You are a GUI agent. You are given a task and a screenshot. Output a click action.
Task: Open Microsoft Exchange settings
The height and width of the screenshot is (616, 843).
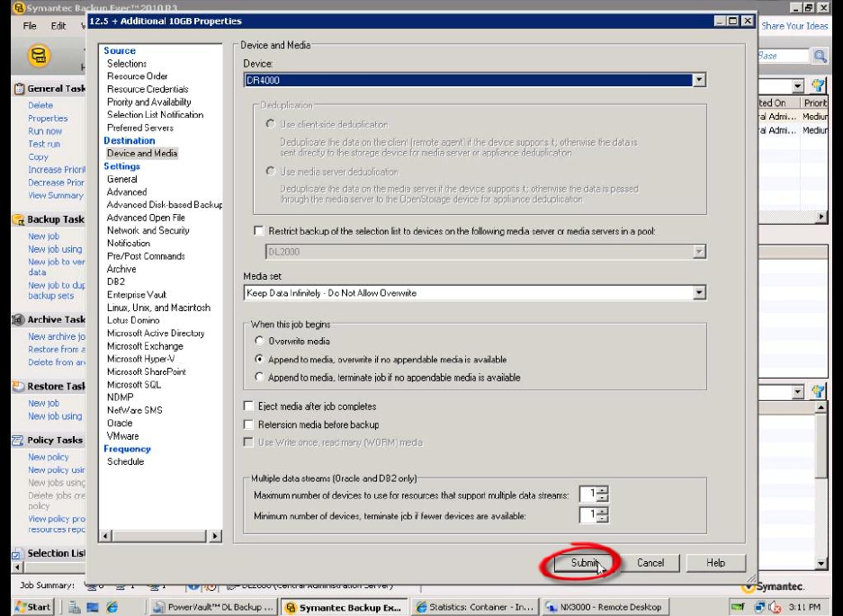[145, 346]
